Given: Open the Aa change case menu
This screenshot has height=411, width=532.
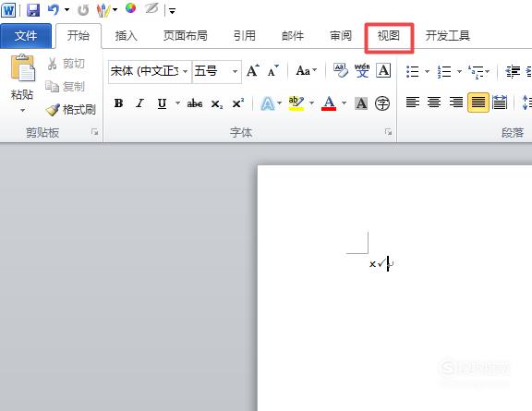Looking at the screenshot, I should point(306,70).
